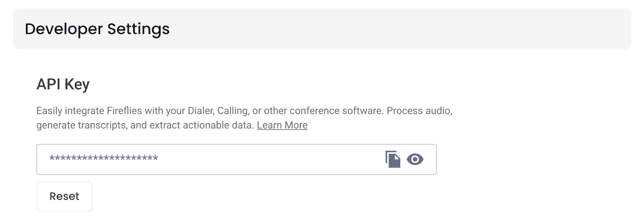The width and height of the screenshot is (644, 220).
Task: Toggle API key visibility eye icon
Action: click(415, 159)
